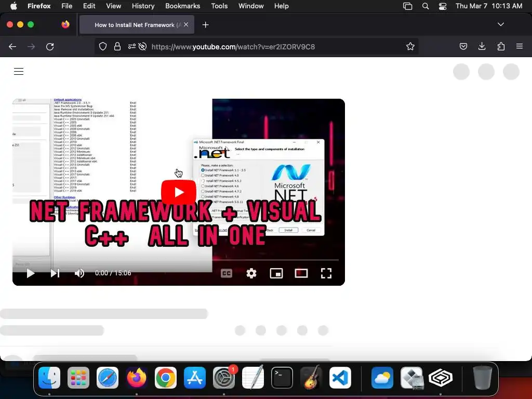Image resolution: width=532 pixels, height=399 pixels.
Task: Open the Apple menu
Action: pyautogui.click(x=14, y=6)
